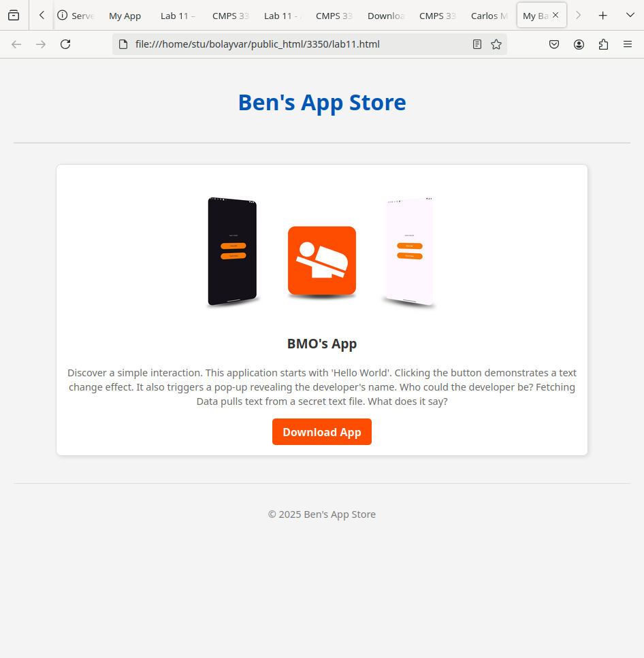
Task: Reload the current page
Action: [x=65, y=44]
